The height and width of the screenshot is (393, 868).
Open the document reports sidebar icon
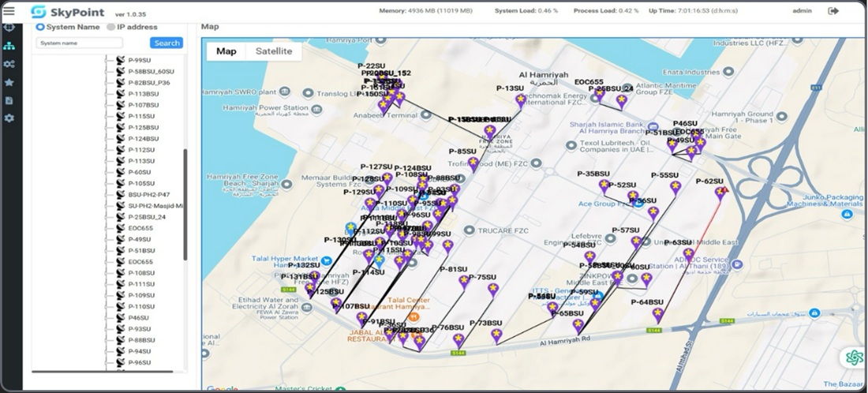[x=9, y=100]
